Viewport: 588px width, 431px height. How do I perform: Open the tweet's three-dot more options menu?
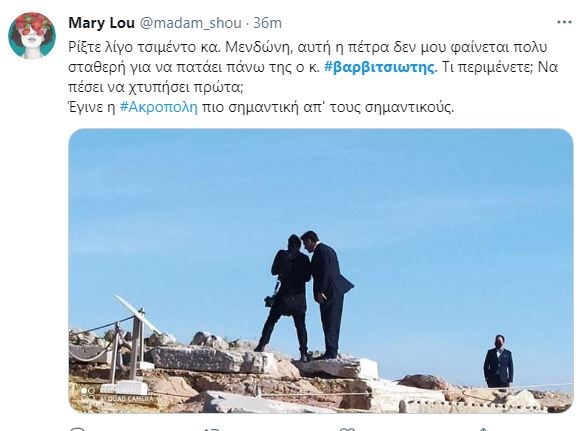click(x=564, y=23)
